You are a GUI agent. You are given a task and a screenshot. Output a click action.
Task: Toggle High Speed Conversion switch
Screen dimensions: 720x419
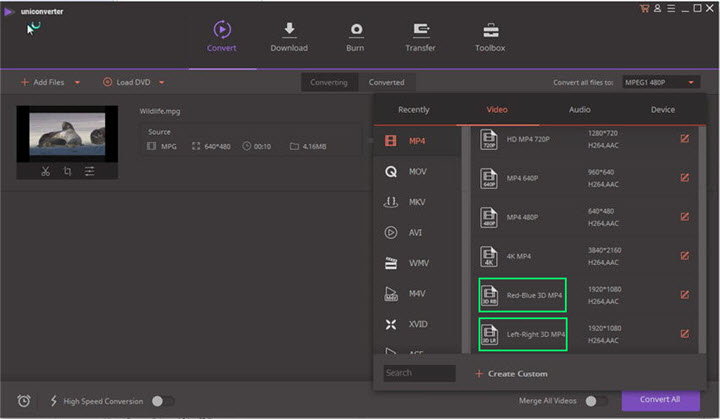162,400
